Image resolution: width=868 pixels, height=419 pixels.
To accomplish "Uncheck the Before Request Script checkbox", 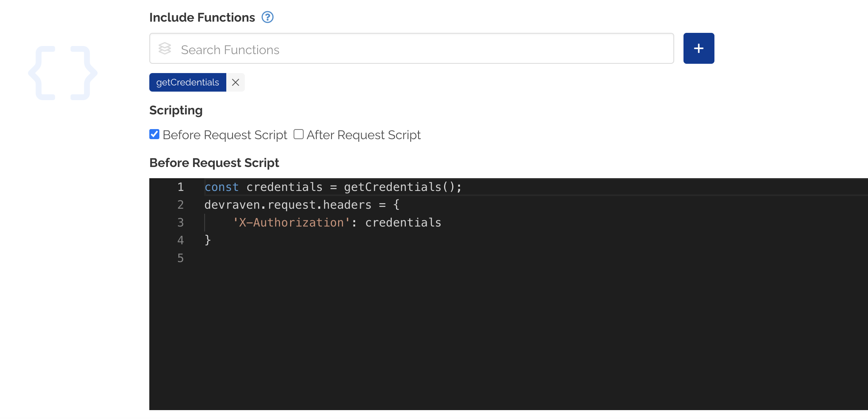I will click(154, 134).
